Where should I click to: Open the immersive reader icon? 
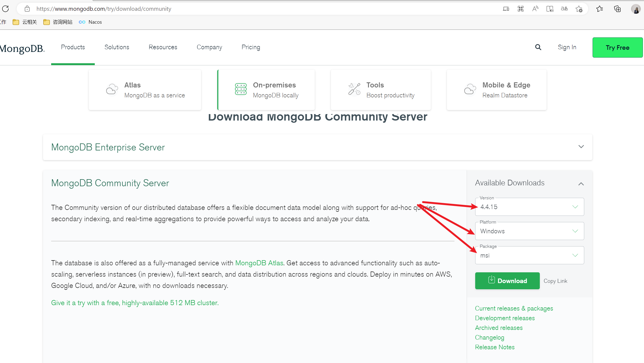[x=550, y=9]
